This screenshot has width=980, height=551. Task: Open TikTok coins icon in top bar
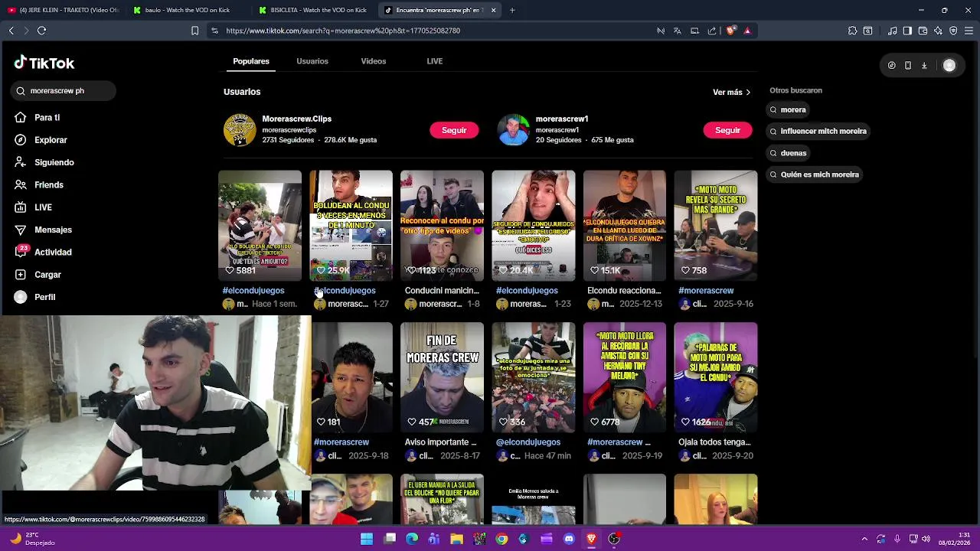[x=892, y=66]
